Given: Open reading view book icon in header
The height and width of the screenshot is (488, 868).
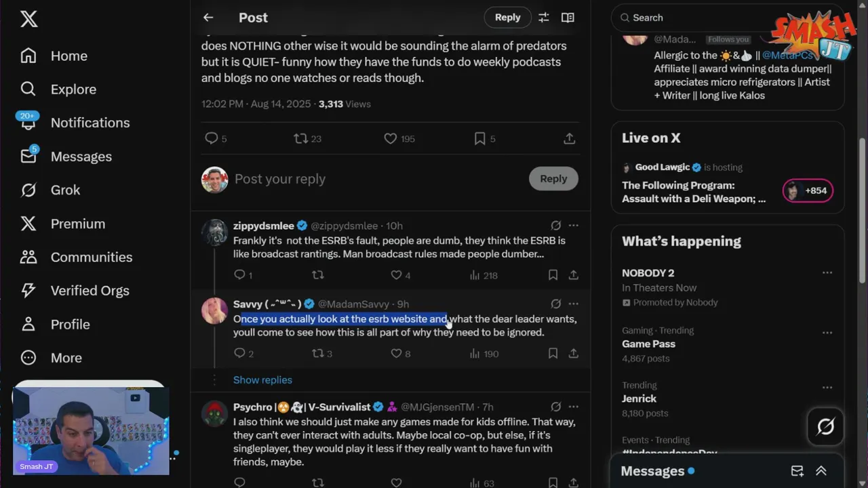Looking at the screenshot, I should (568, 18).
